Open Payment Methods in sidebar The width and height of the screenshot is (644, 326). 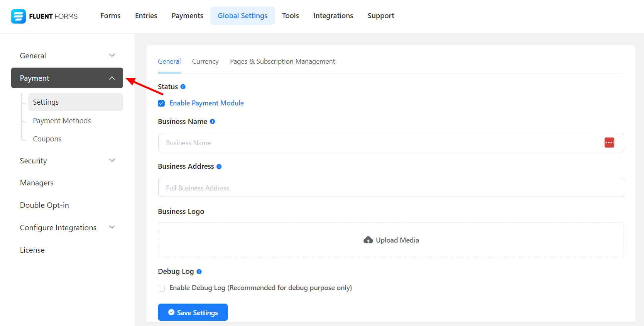[x=62, y=121]
